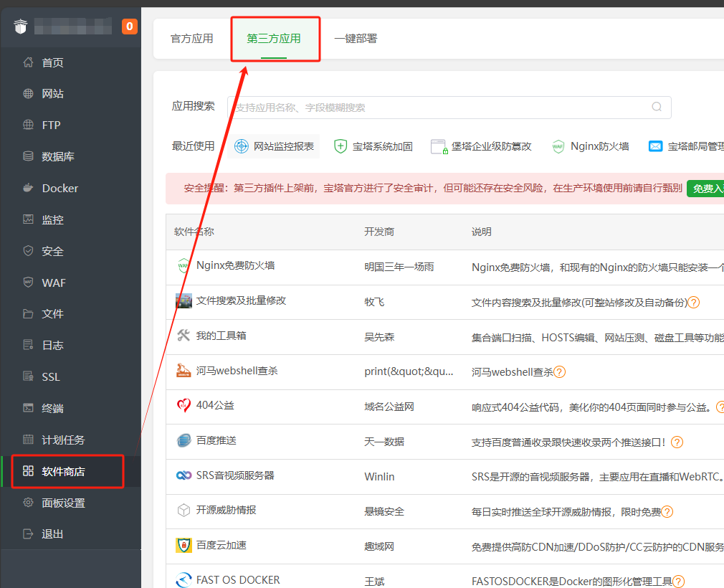Click the Docker whale icon
The height and width of the screenshot is (588, 724).
click(28, 188)
